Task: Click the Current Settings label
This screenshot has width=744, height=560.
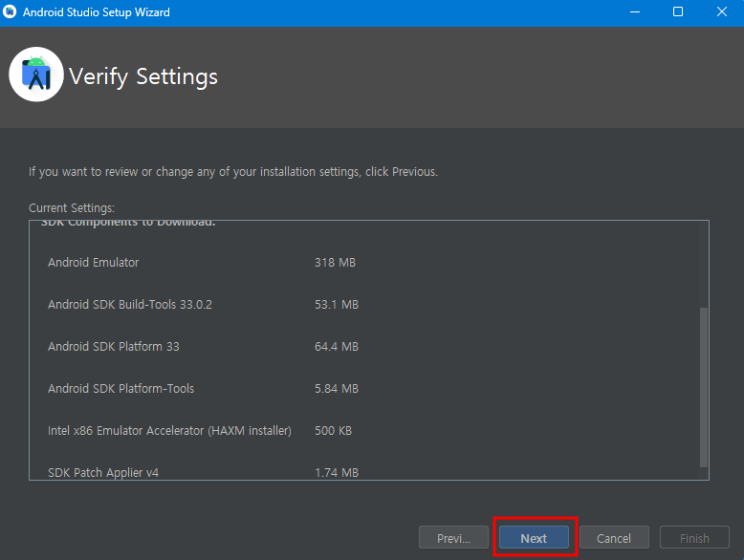Action: pyautogui.click(x=72, y=208)
